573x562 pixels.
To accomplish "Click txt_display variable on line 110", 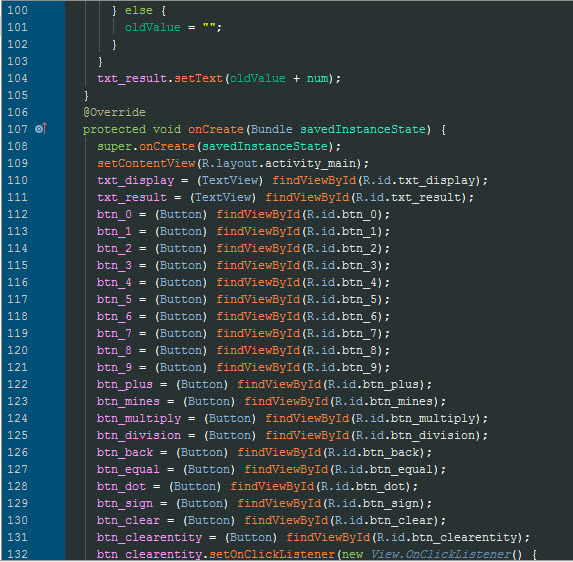I will tap(135, 181).
